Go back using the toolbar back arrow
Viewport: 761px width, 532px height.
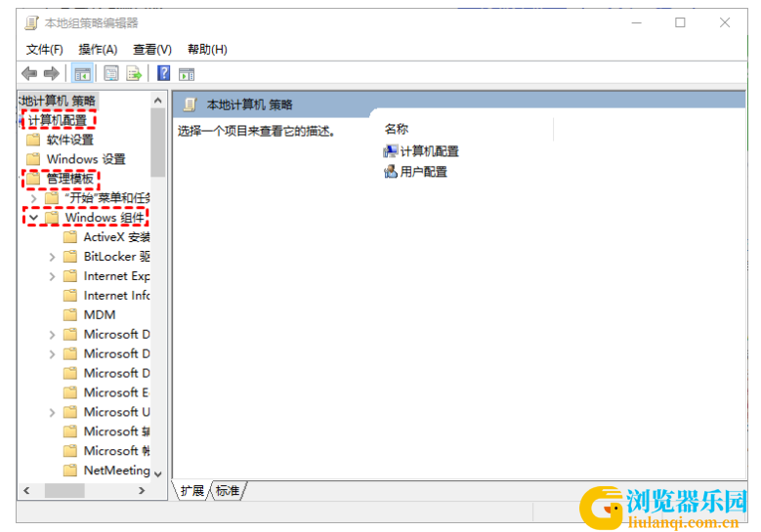click(29, 74)
